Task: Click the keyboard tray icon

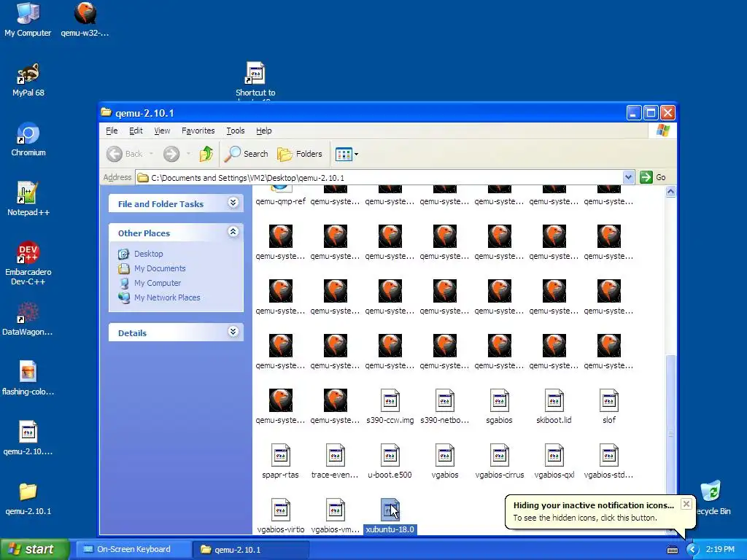Action: [672, 550]
